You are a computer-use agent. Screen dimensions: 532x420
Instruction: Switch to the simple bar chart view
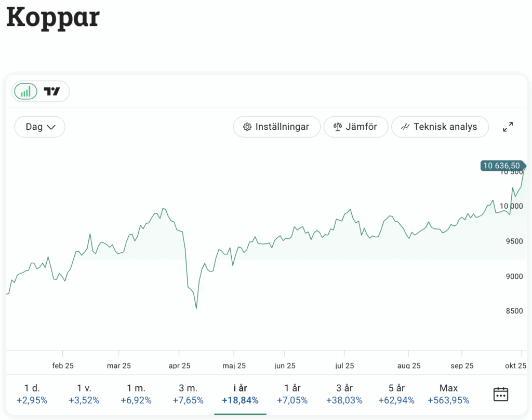click(25, 91)
